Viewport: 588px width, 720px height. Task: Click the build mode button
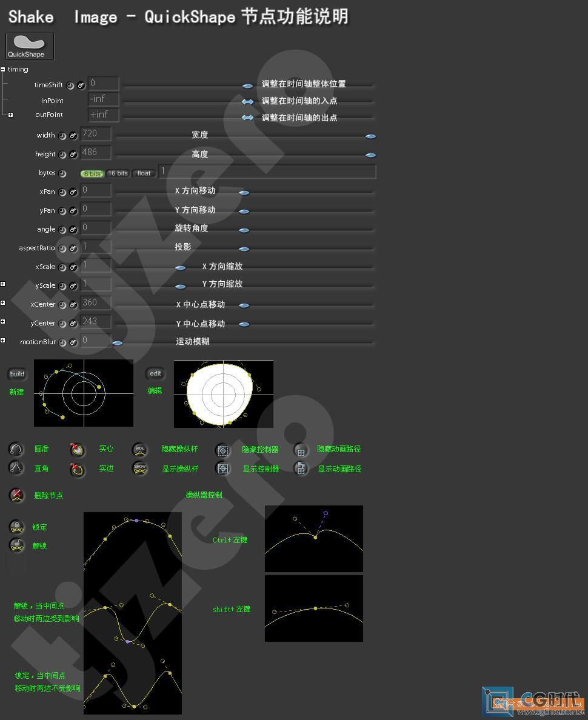click(17, 374)
